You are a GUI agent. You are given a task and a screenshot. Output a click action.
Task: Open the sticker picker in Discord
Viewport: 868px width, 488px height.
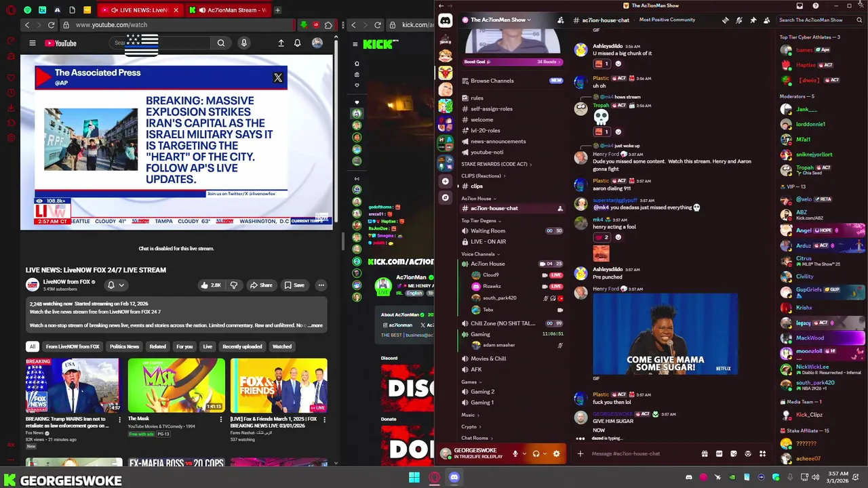point(733,453)
